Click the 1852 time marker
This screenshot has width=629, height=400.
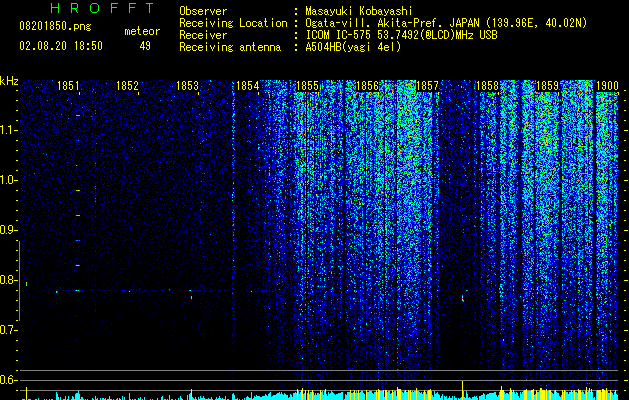pyautogui.click(x=127, y=86)
